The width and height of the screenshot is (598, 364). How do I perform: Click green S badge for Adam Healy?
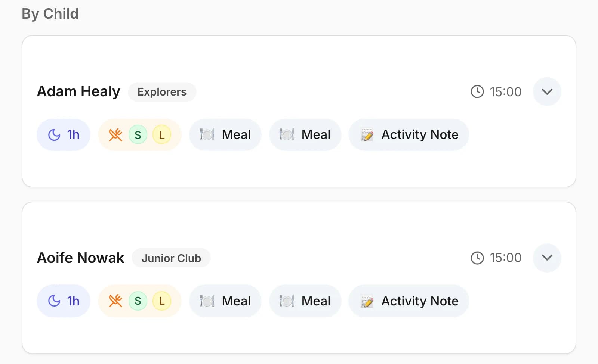pyautogui.click(x=138, y=135)
